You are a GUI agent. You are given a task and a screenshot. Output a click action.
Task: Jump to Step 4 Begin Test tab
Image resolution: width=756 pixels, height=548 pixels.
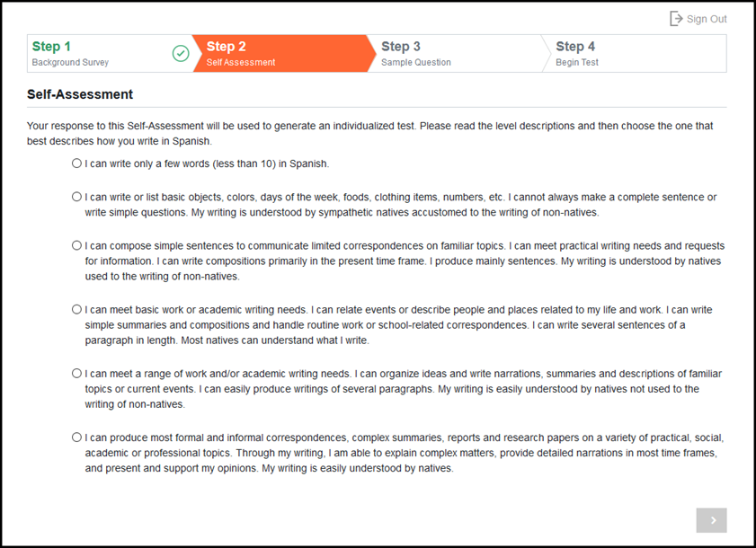pyautogui.click(x=634, y=54)
